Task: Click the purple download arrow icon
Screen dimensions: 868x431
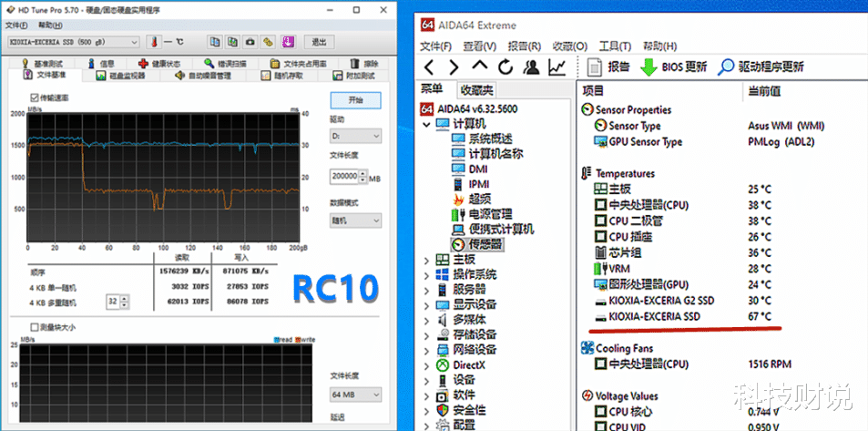Action: (287, 42)
